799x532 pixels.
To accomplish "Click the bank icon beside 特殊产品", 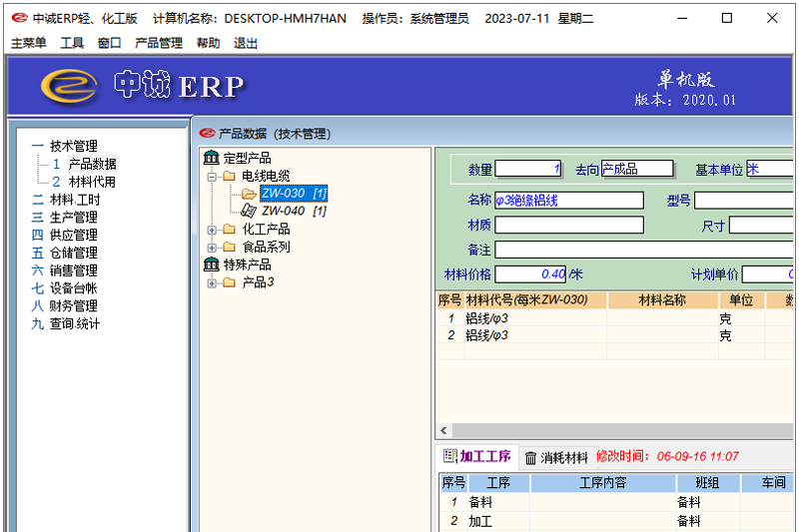I will coord(211,265).
